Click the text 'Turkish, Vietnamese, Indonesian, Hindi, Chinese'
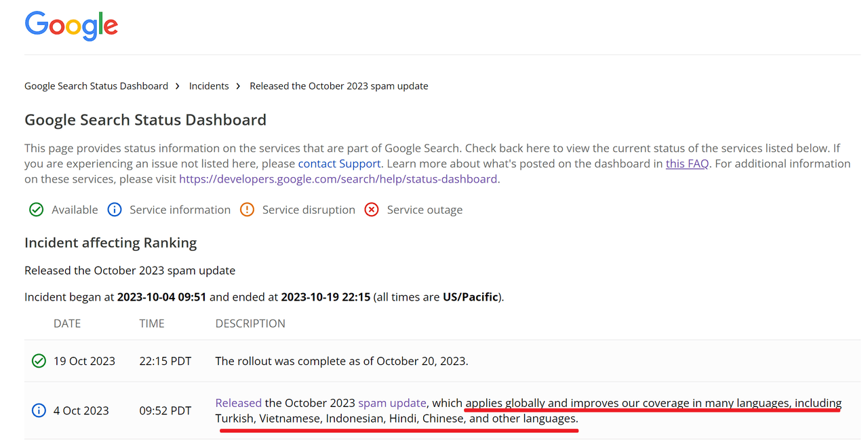Image resolution: width=868 pixels, height=445 pixels. click(340, 419)
